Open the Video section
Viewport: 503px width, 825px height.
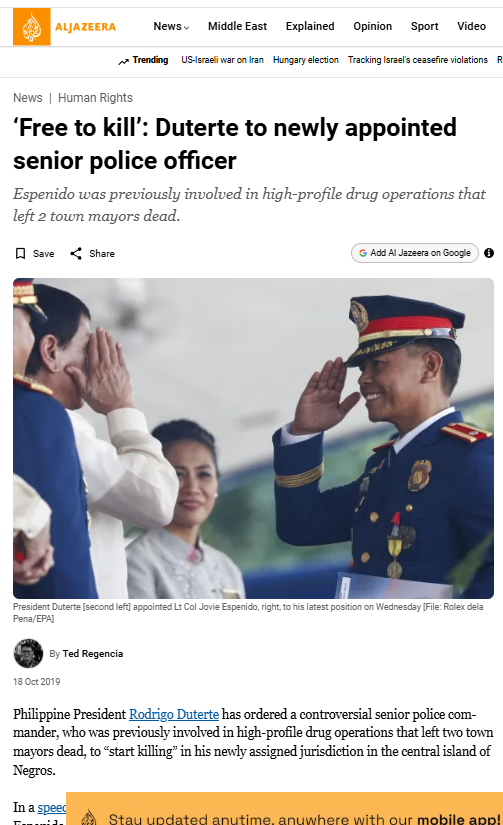point(471,26)
